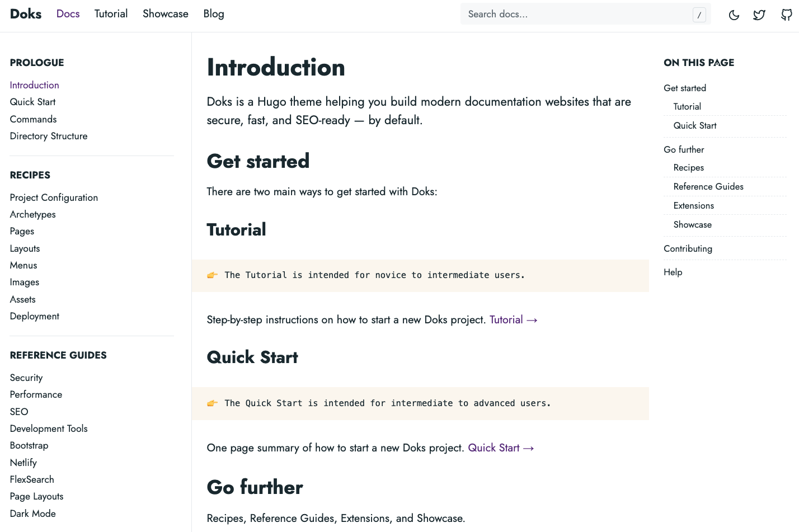The height and width of the screenshot is (532, 799).
Task: Click the Tutorial novice users callout box
Action: 420,275
